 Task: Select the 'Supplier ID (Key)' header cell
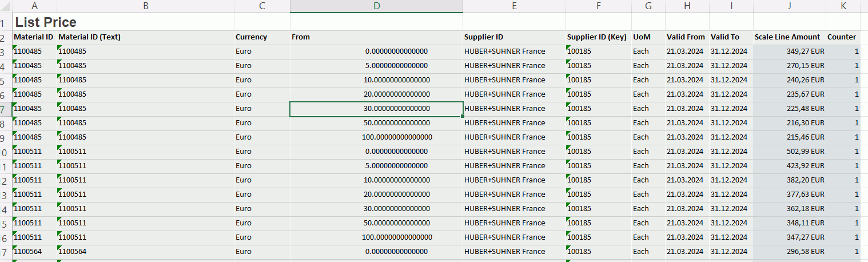(598, 37)
